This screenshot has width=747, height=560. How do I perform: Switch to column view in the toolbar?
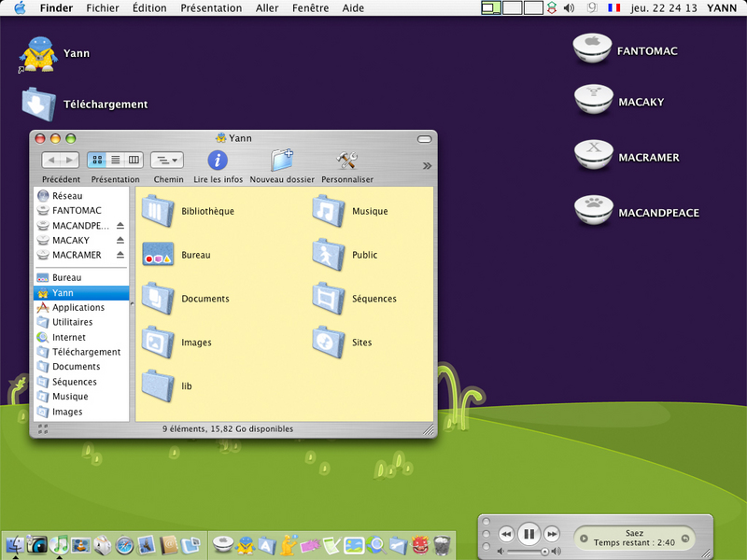[x=134, y=160]
